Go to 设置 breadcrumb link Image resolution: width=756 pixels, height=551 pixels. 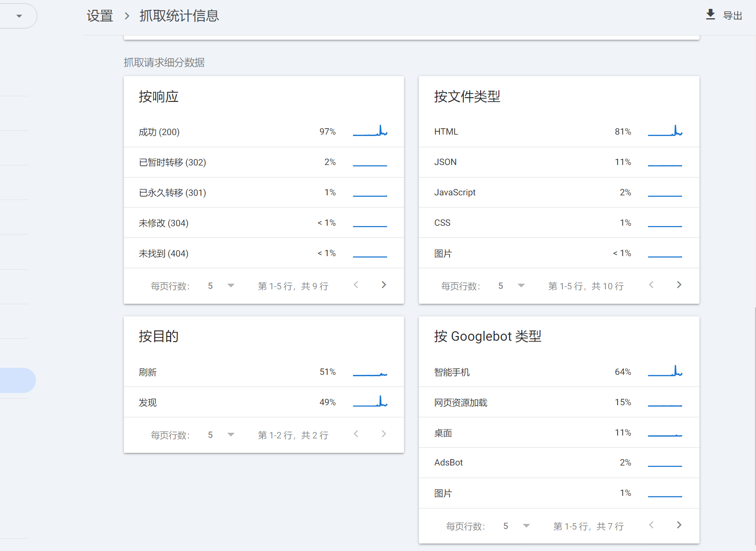point(100,16)
